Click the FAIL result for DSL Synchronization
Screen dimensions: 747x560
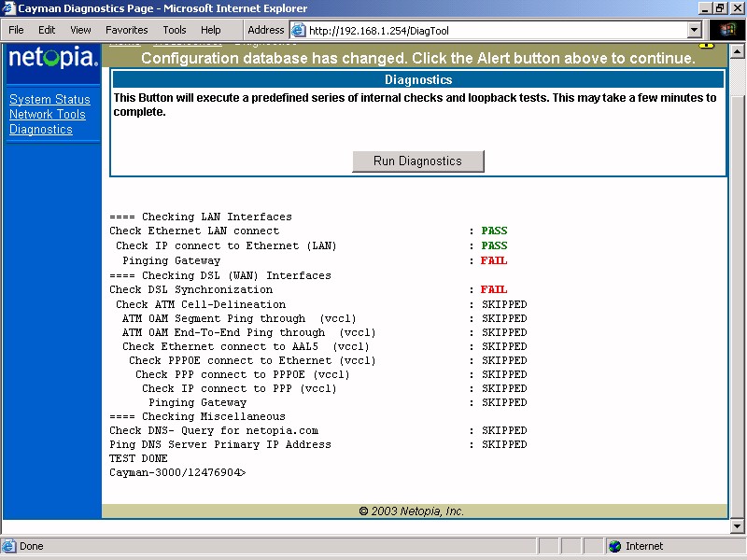[x=494, y=289]
